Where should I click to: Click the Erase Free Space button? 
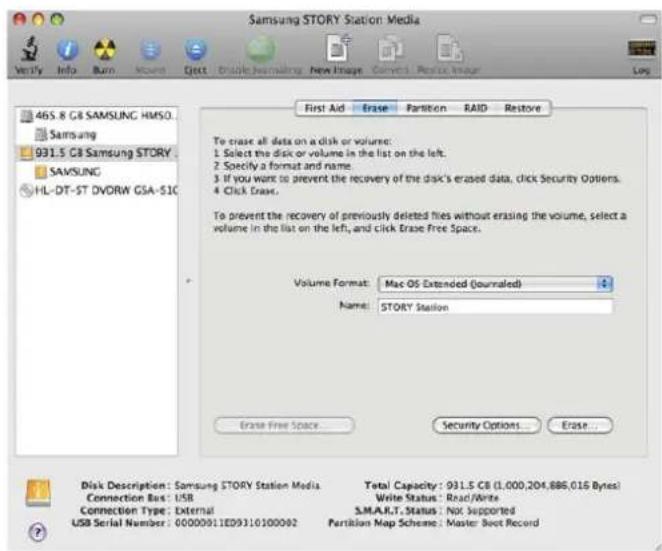[284, 425]
